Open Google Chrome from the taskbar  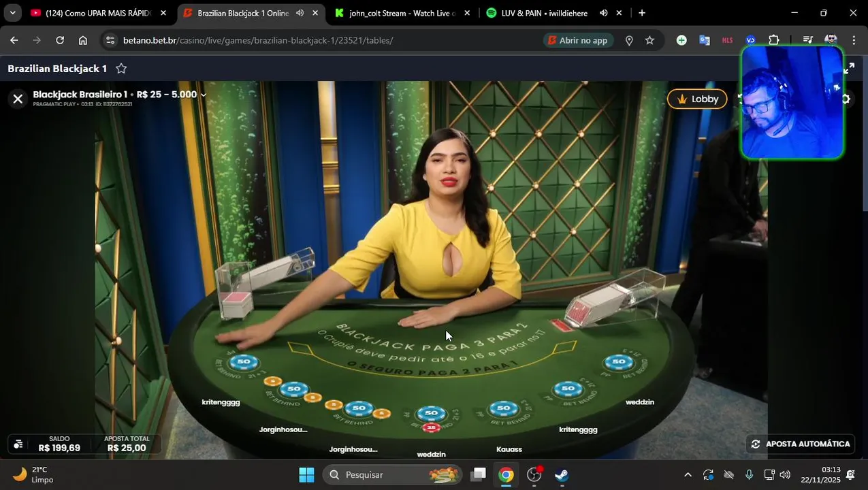(506, 474)
